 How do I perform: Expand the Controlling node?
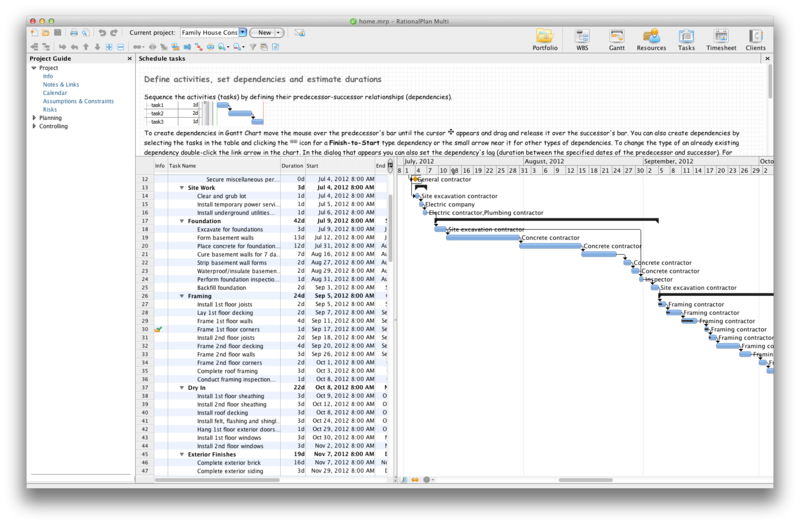click(x=34, y=126)
